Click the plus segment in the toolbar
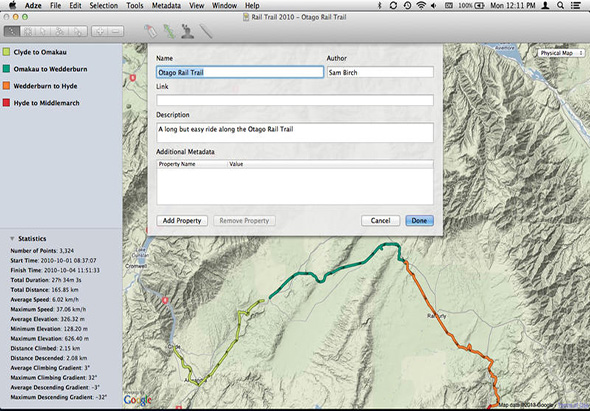The image size is (590, 411). pyautogui.click(x=99, y=31)
